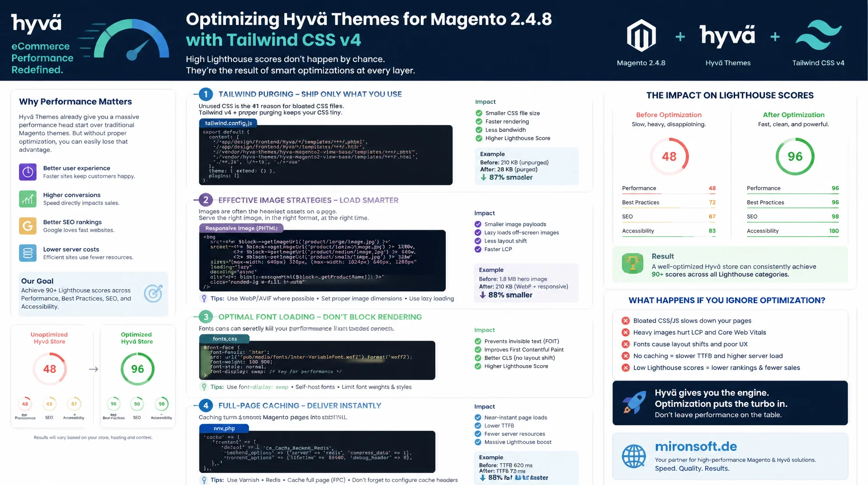Screen dimensions: 868x485
Task: Click the Tailwind CSS v4 wave logo
Action: 818,35
